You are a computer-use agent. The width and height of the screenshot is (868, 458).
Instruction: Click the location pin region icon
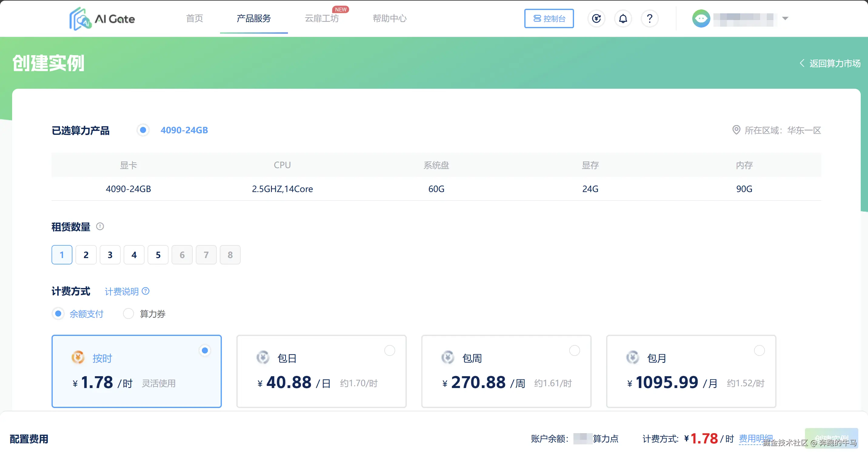coord(736,130)
